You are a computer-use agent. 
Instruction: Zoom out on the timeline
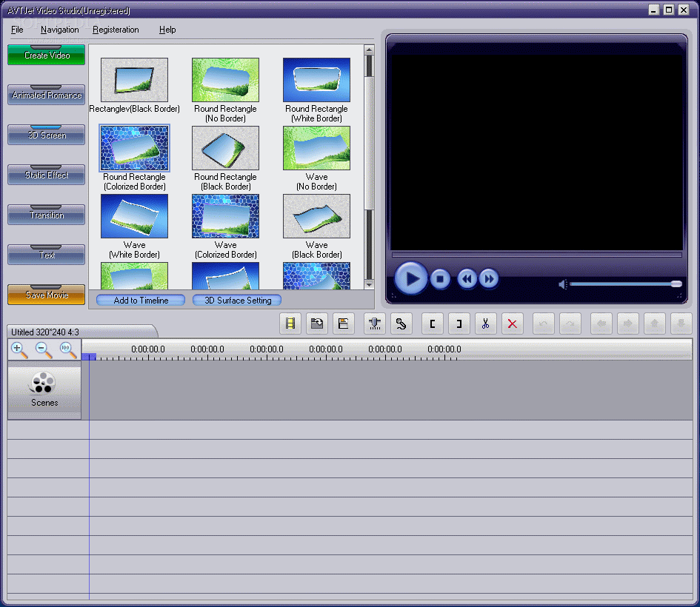44,350
